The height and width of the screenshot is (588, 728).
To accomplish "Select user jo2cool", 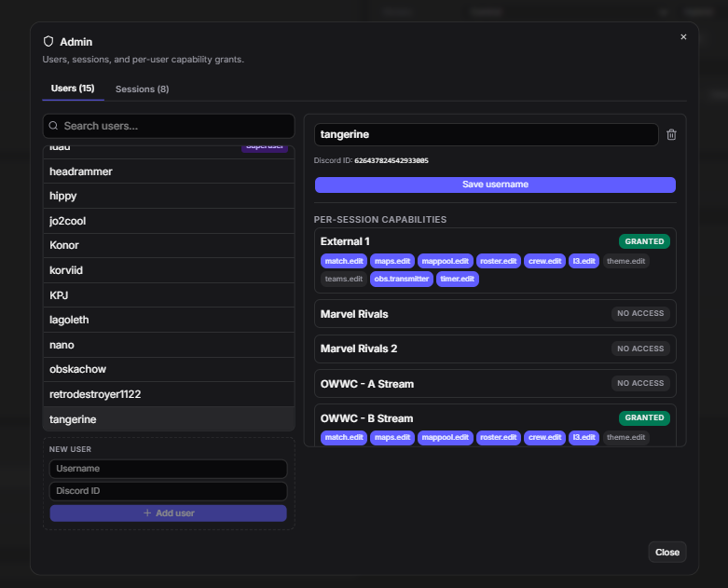I will 169,221.
